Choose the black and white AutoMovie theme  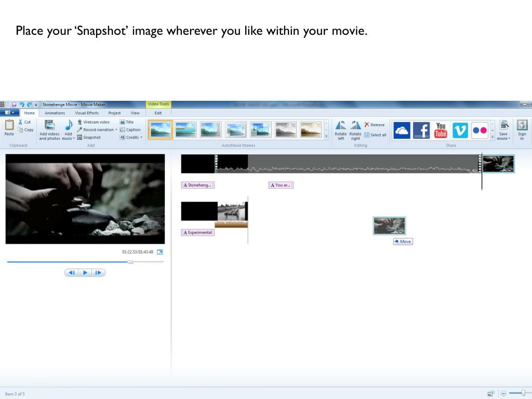[x=286, y=130]
